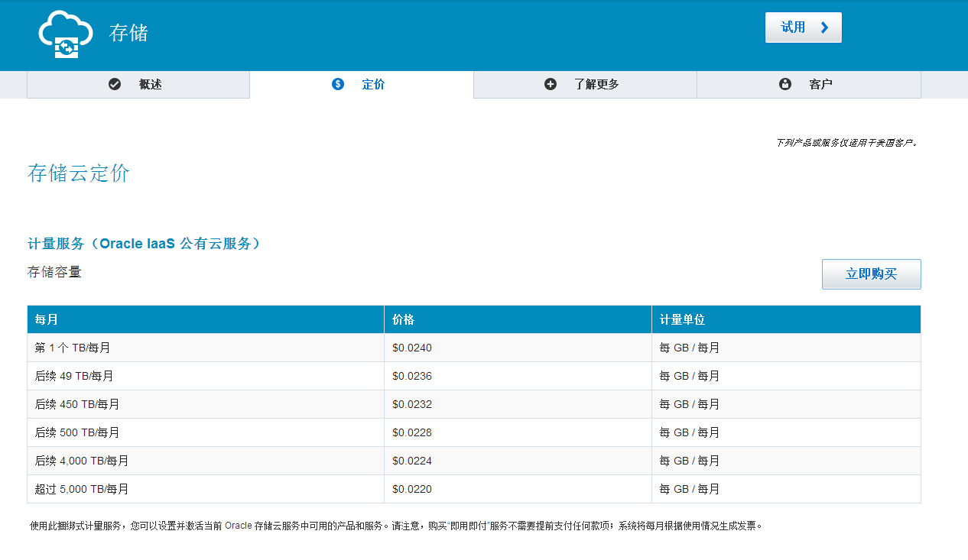Click 每 GB / 每月 in the $0.0240 row

[x=690, y=348]
